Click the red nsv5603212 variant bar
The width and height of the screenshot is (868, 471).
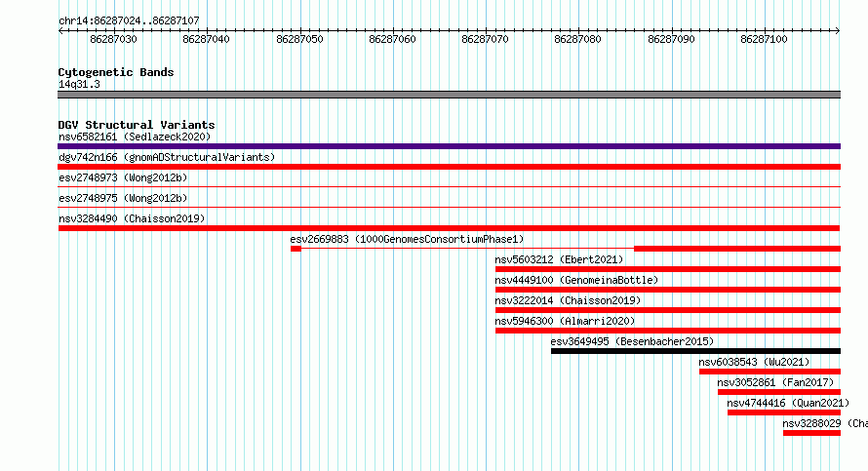pyautogui.click(x=668, y=269)
